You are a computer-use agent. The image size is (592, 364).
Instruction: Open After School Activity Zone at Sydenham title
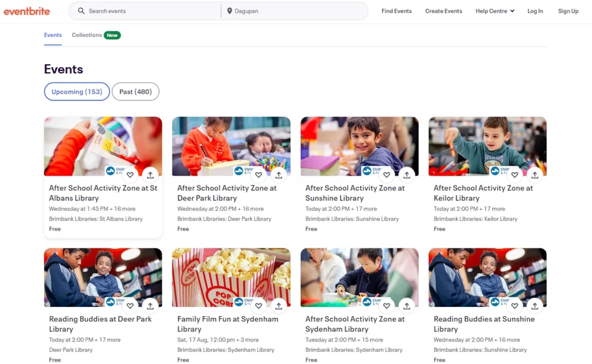[355, 324]
